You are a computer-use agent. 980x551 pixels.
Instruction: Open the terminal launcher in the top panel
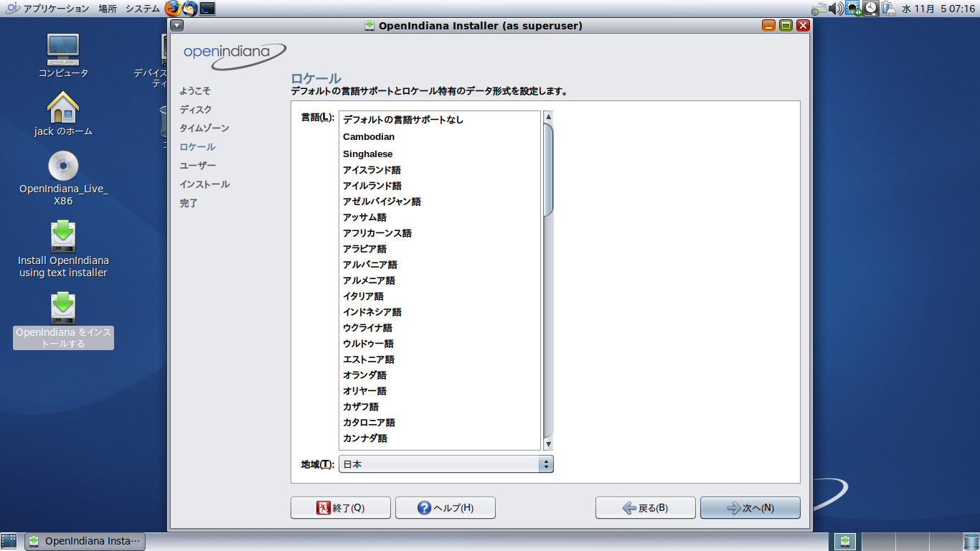click(207, 9)
